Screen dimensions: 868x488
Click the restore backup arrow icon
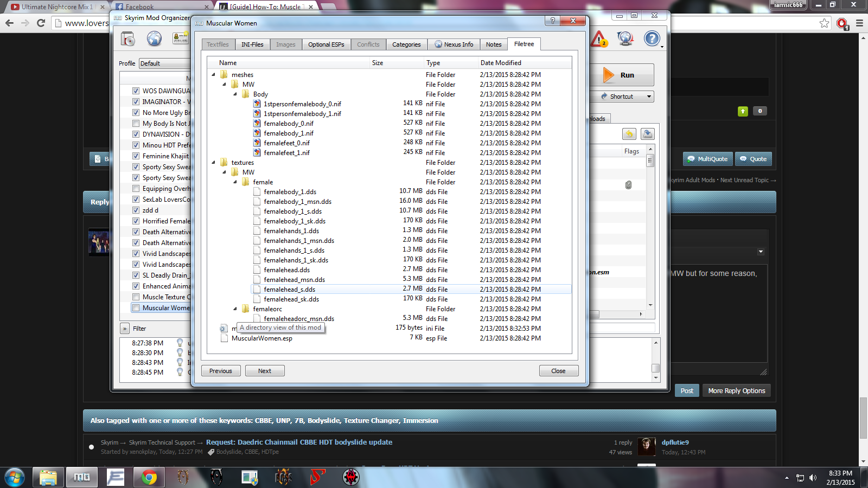(629, 134)
